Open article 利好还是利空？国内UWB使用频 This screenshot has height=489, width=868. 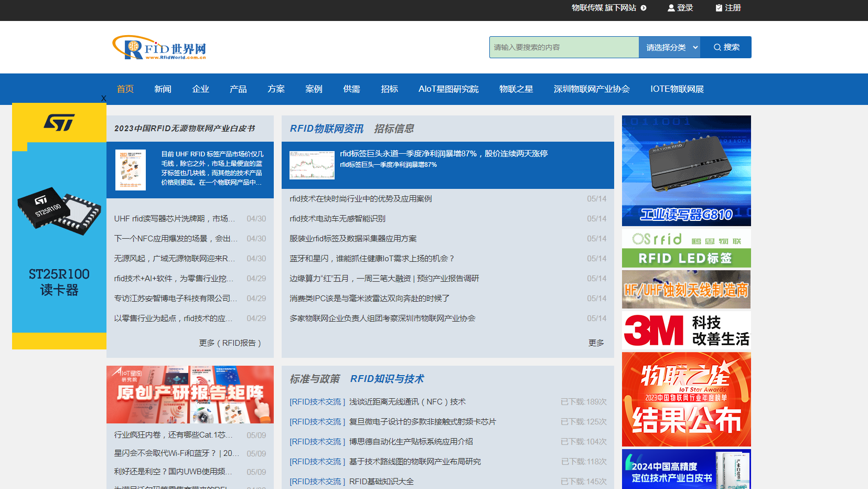coord(173,472)
